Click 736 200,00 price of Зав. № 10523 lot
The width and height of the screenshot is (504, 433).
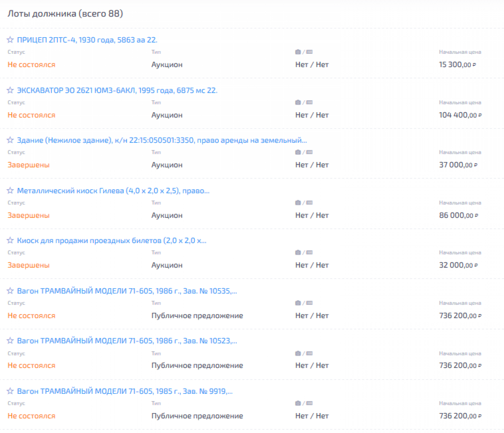[460, 365]
